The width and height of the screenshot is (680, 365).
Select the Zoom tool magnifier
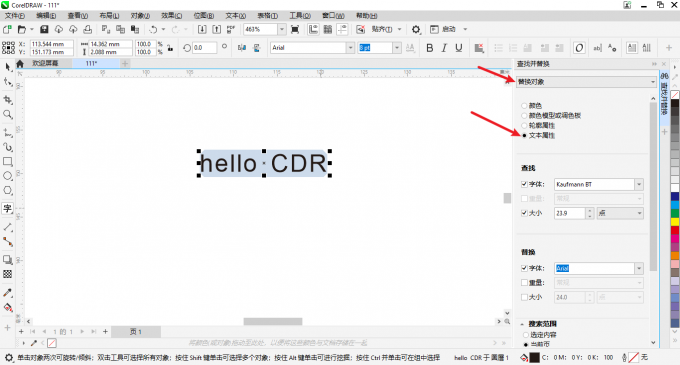click(7, 114)
